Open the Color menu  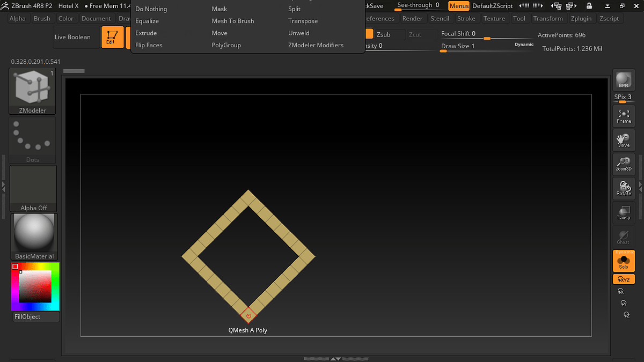click(66, 18)
